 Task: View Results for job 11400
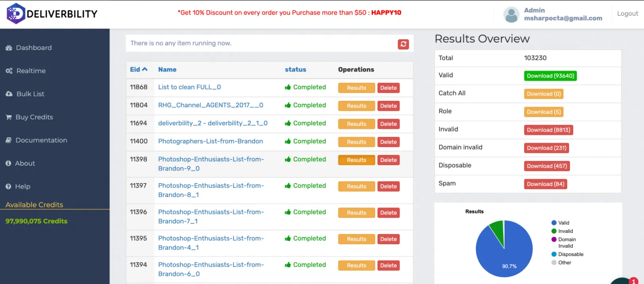click(357, 142)
